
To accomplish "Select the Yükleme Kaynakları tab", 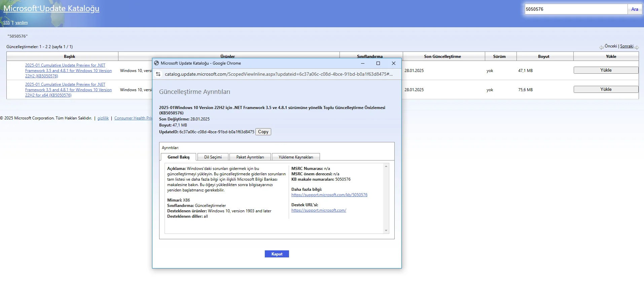I will tap(295, 157).
